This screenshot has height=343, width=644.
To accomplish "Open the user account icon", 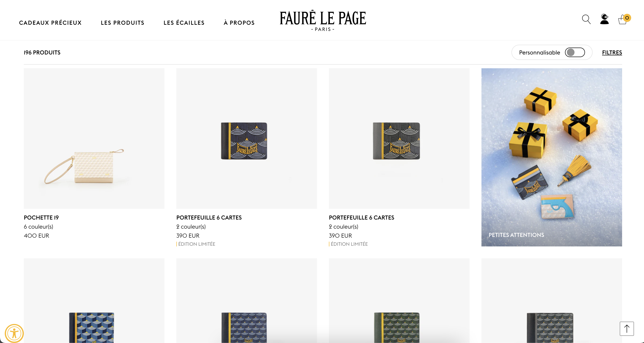I will click(604, 19).
